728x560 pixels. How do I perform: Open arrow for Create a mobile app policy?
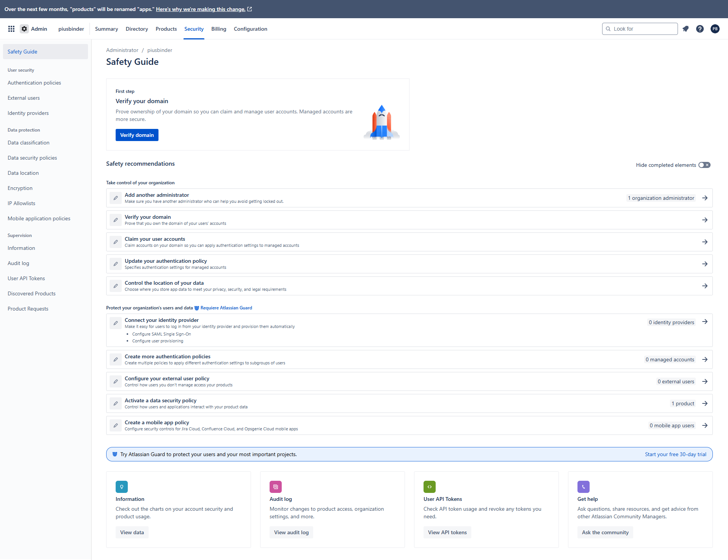705,425
